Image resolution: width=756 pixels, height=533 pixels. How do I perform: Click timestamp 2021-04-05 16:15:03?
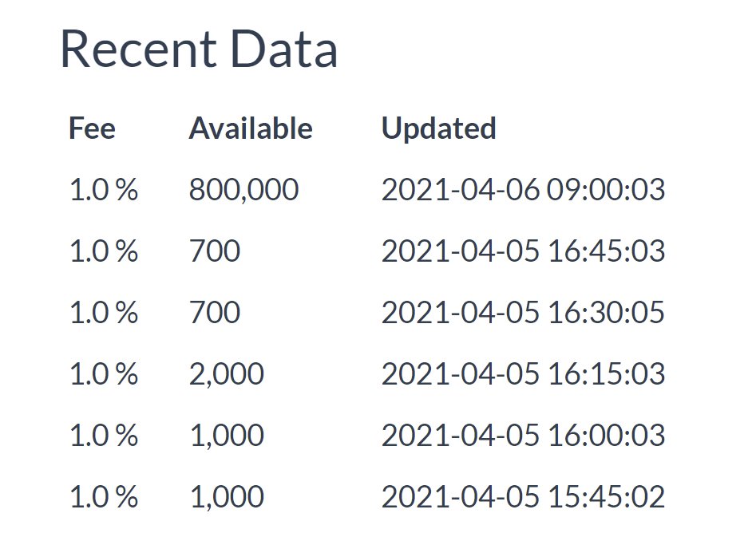coord(524,374)
